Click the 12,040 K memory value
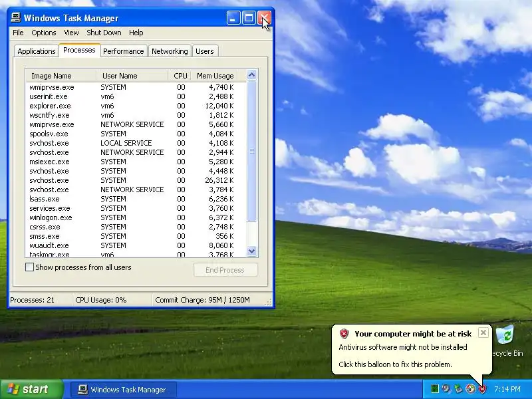The width and height of the screenshot is (532, 399). point(219,106)
